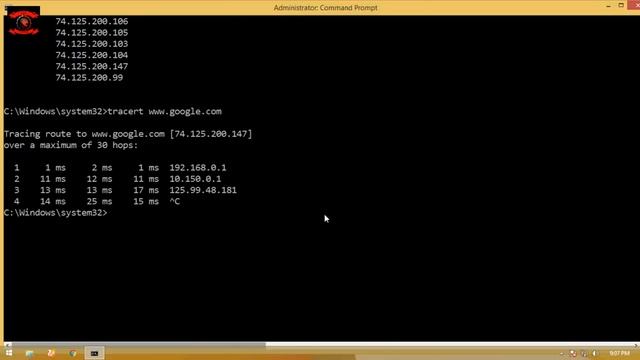Viewport: 640px width, 360px height.
Task: Minimize the Command Prompt window
Action: (608, 6)
